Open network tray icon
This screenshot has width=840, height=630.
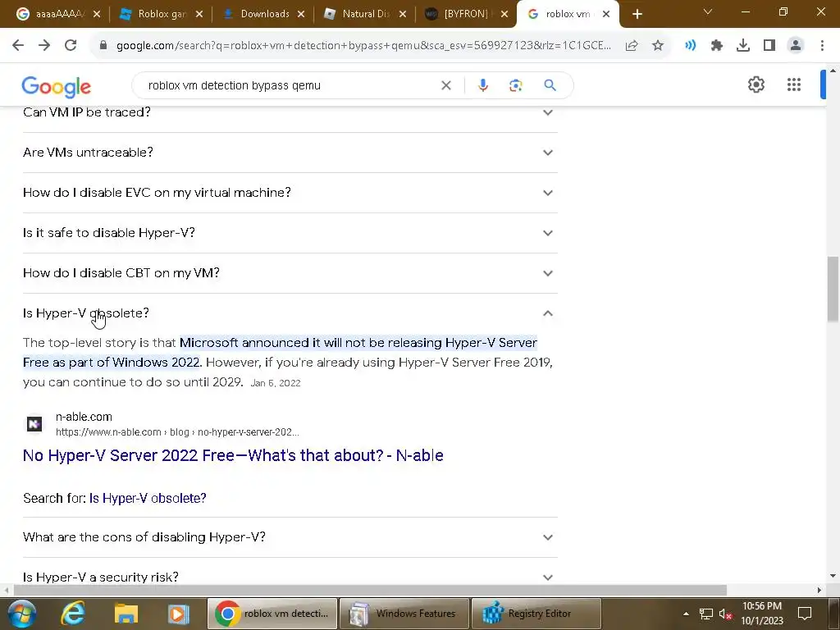[x=706, y=614]
